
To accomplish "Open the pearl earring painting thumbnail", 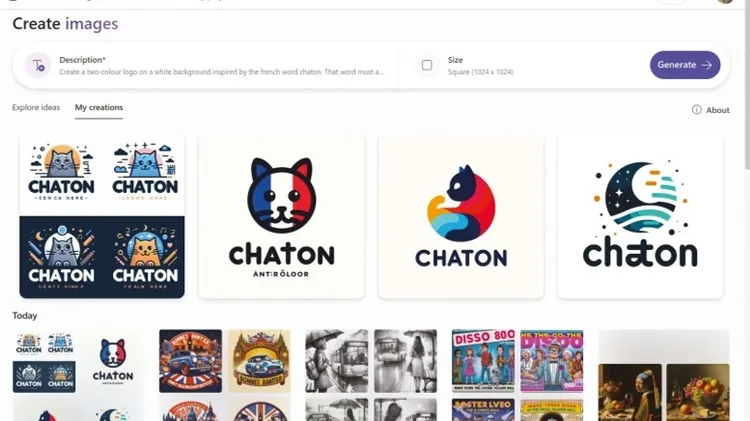I will click(x=630, y=392).
